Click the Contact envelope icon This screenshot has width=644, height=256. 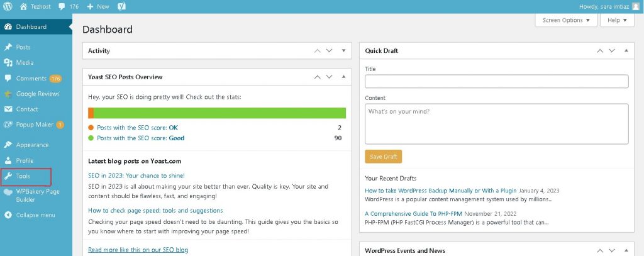pos(8,109)
